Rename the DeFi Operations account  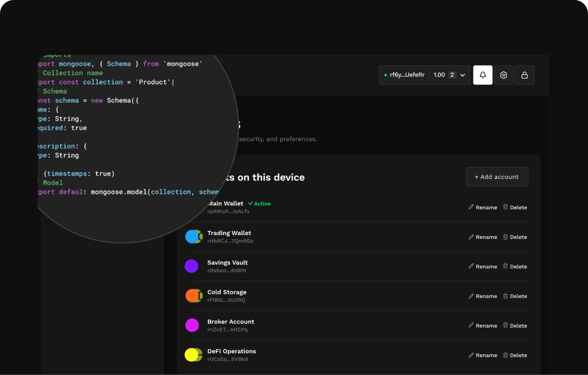click(483, 355)
